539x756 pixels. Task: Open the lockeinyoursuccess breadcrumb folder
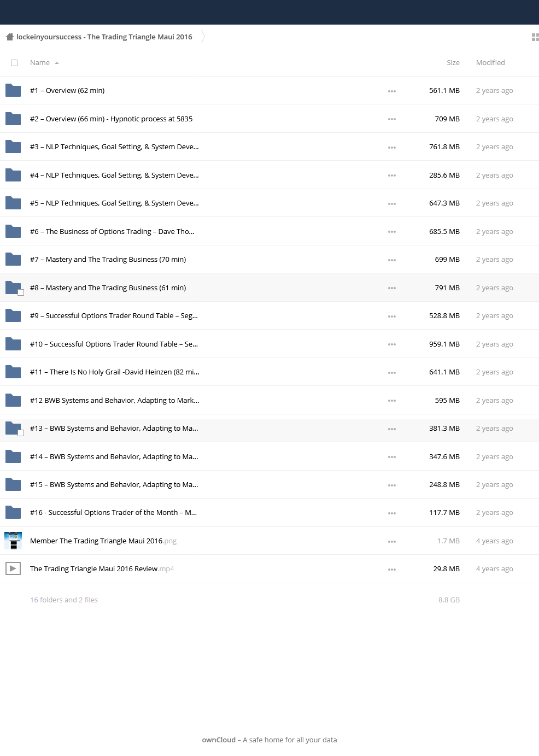coord(104,37)
